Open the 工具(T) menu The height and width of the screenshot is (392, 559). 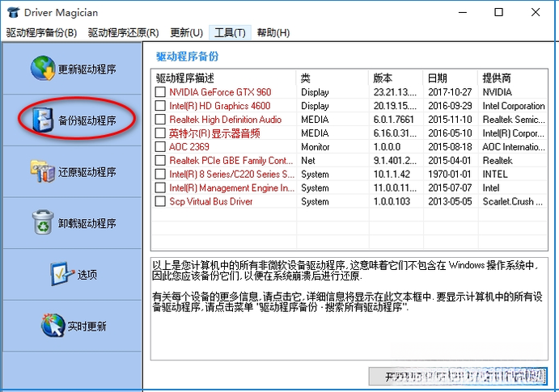tap(230, 33)
